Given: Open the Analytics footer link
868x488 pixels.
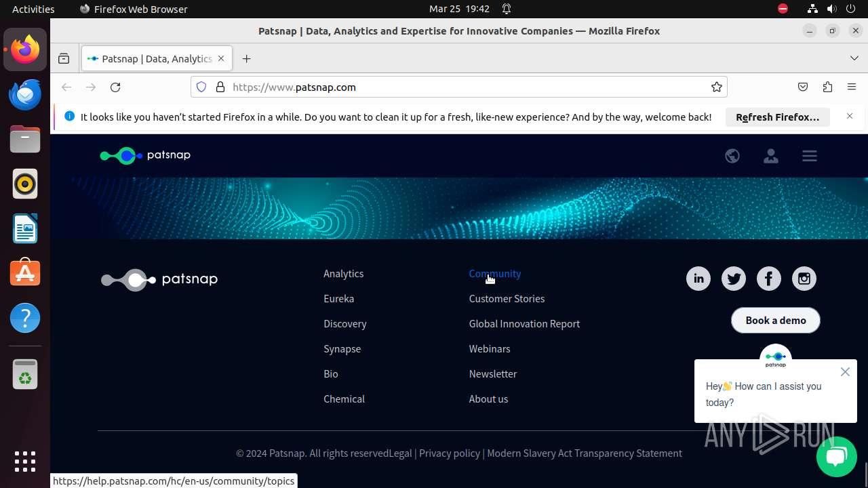Looking at the screenshot, I should 344,274.
